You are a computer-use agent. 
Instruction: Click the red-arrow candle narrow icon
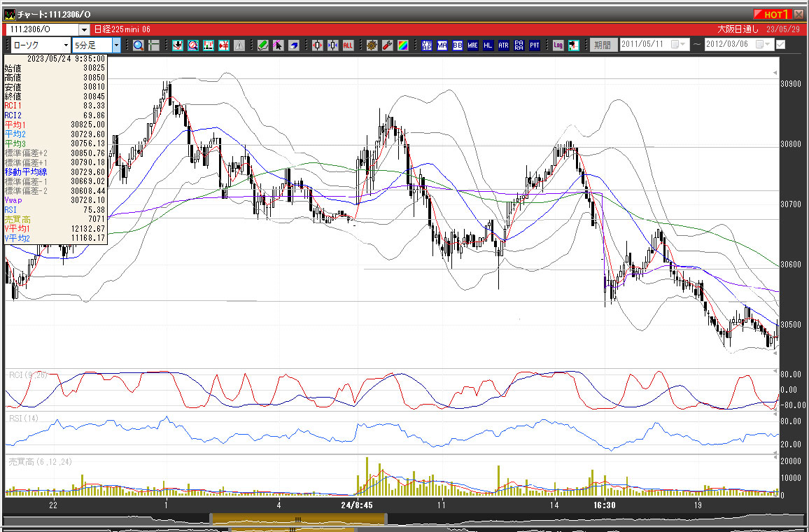point(317,45)
